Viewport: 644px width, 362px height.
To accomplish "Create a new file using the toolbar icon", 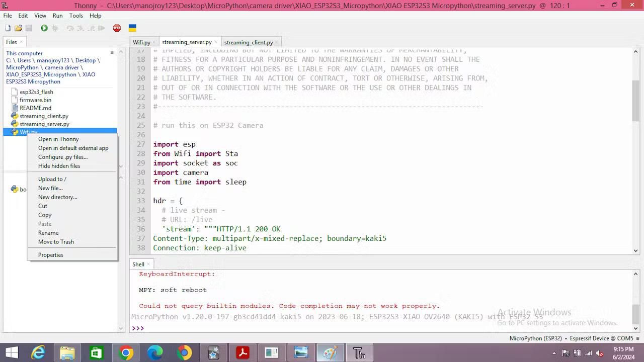I will tap(8, 28).
